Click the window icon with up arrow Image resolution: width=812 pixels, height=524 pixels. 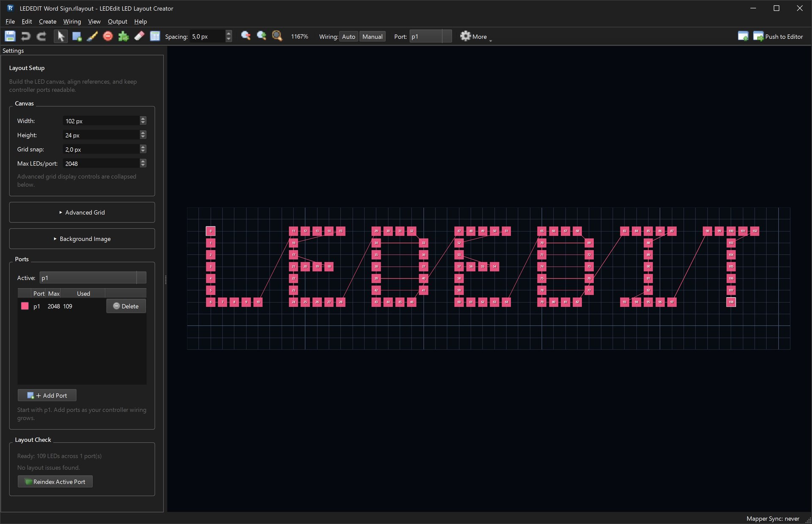click(743, 36)
